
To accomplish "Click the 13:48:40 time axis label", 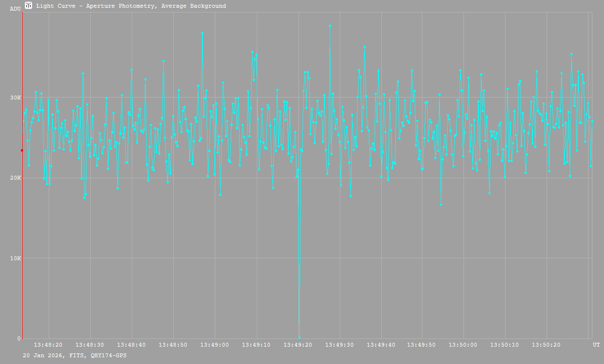I will pos(131,345).
